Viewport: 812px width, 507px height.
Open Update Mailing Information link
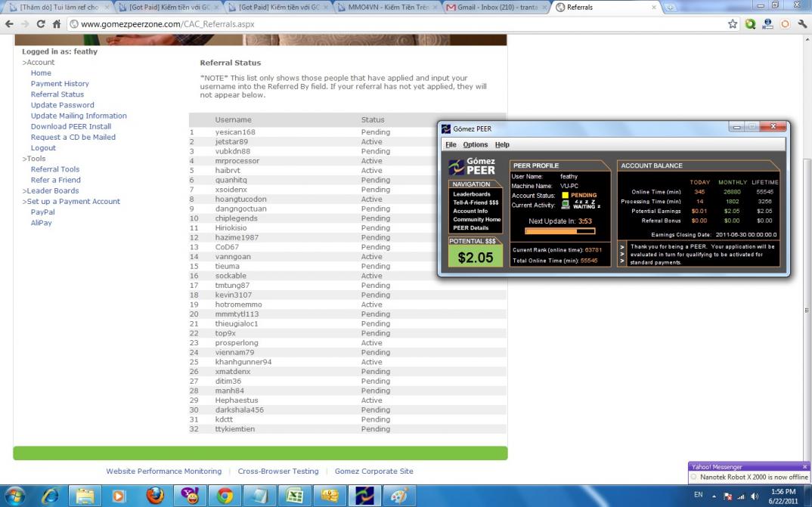78,116
